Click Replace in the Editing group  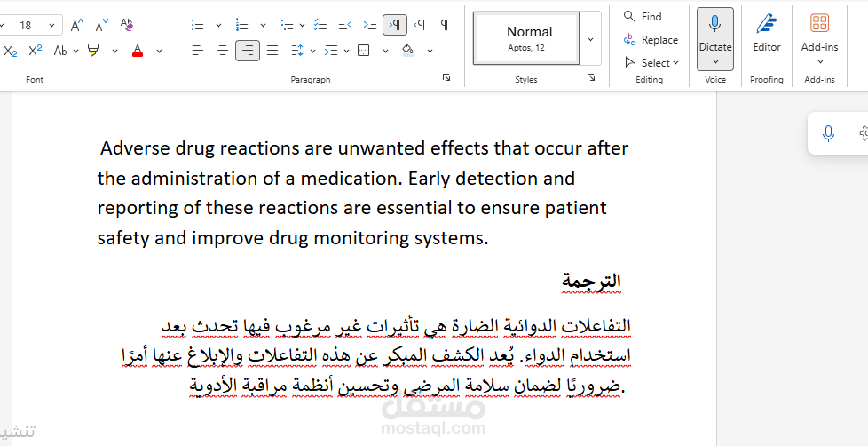coord(651,39)
